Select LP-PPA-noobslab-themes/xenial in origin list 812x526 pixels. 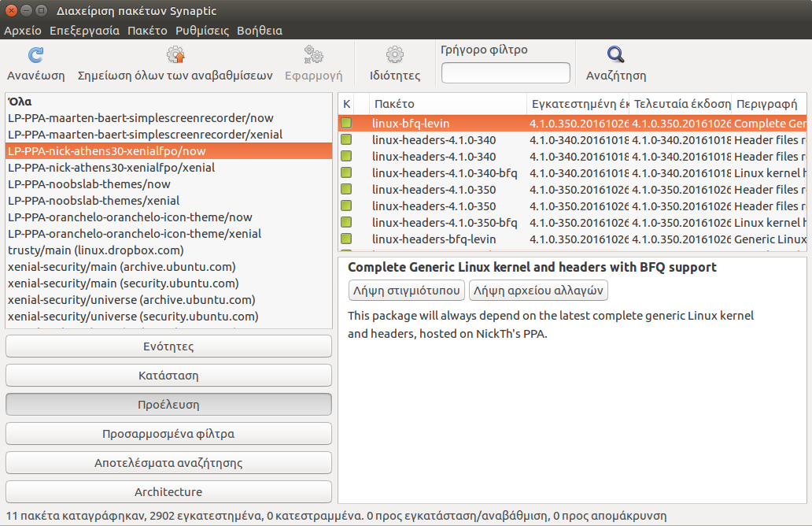[x=94, y=201]
